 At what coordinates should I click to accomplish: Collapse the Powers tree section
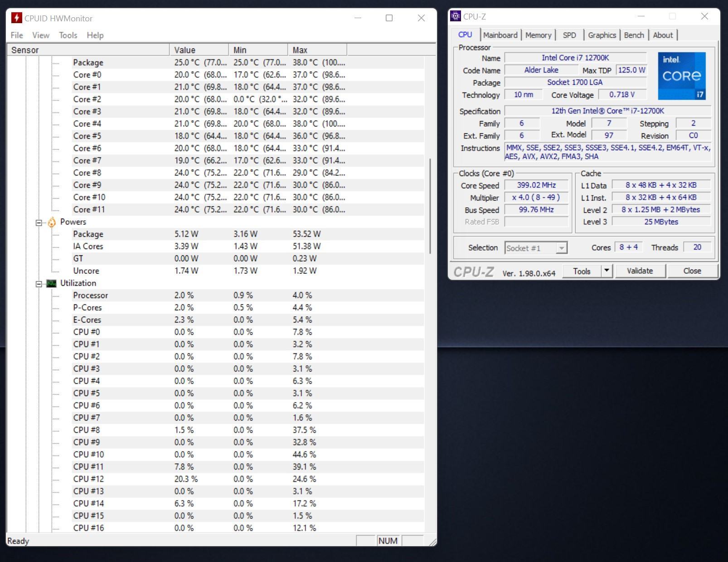coord(39,222)
